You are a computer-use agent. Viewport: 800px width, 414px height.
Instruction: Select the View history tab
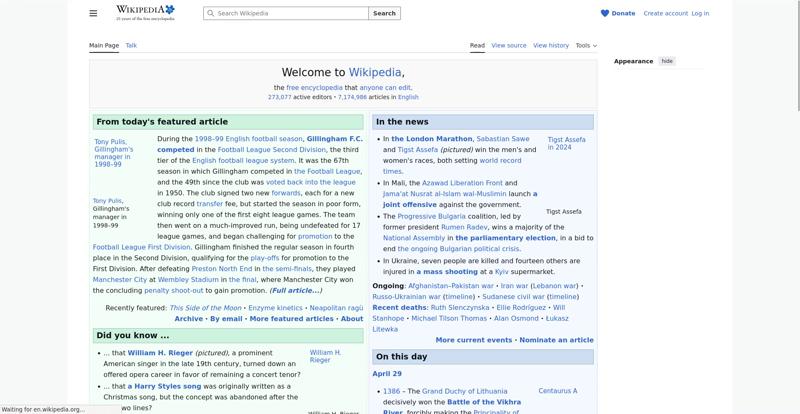pos(551,45)
